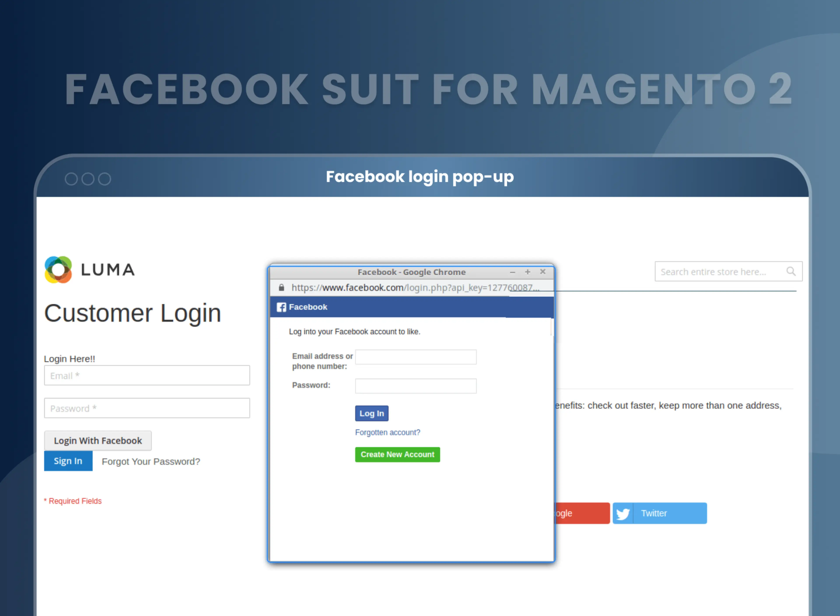This screenshot has width=840, height=616.
Task: Select the Log In button on Facebook popup
Action: 371,413
